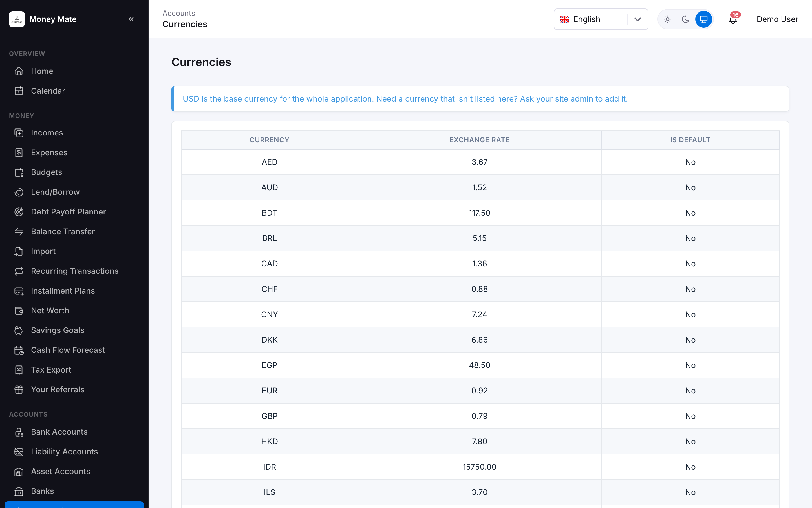Click the Tax Export receipt icon

click(x=19, y=370)
